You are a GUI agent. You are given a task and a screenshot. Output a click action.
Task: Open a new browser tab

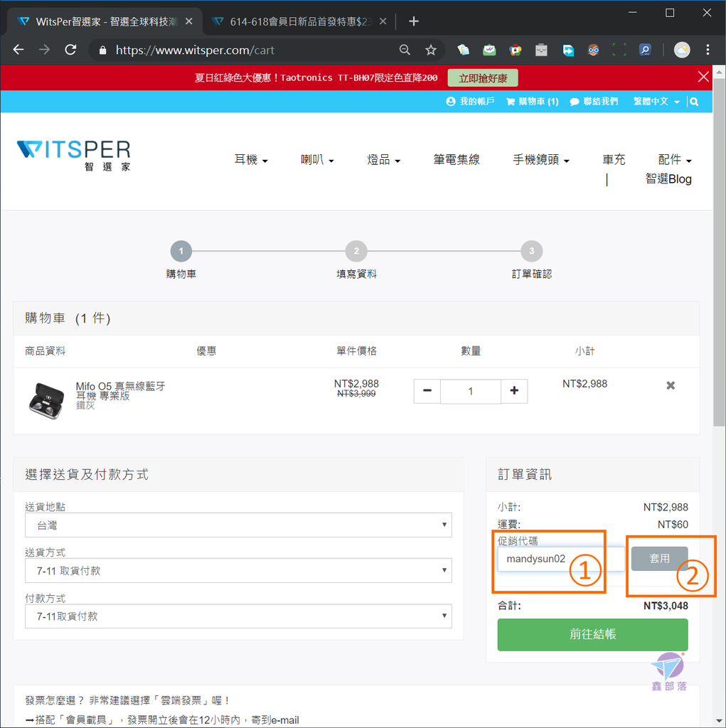(x=413, y=21)
